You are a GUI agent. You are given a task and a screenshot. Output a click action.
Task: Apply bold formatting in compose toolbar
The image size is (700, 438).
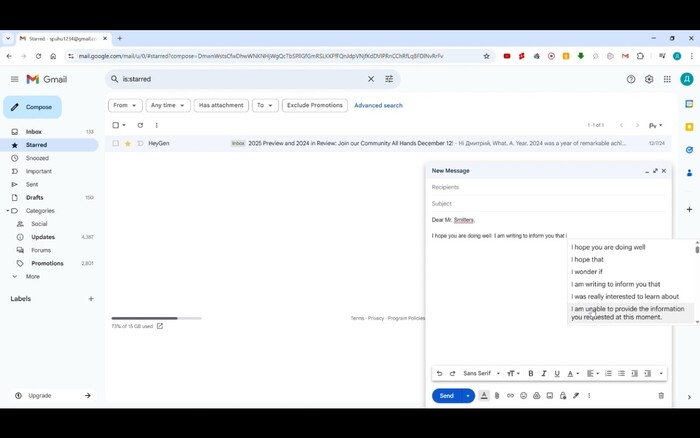point(530,374)
